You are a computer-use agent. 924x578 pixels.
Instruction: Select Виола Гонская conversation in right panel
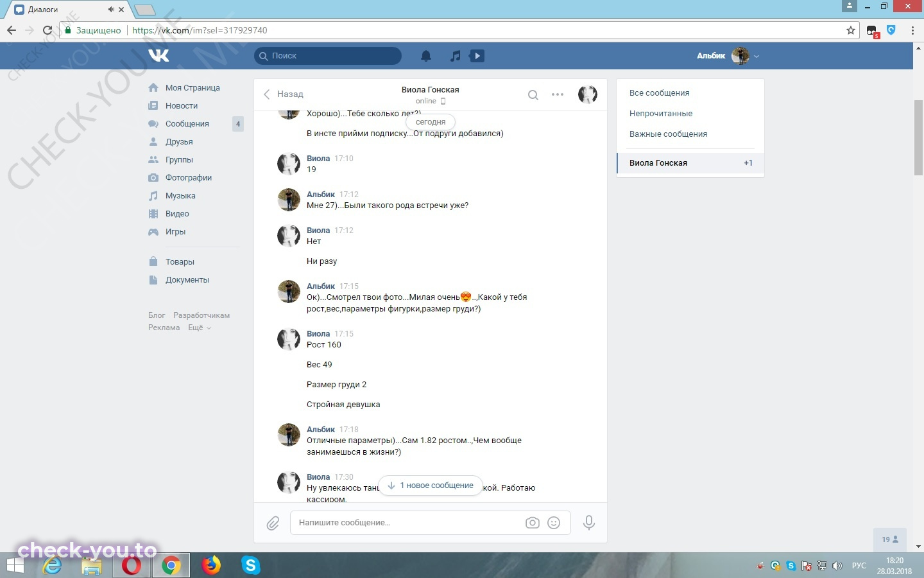click(690, 162)
